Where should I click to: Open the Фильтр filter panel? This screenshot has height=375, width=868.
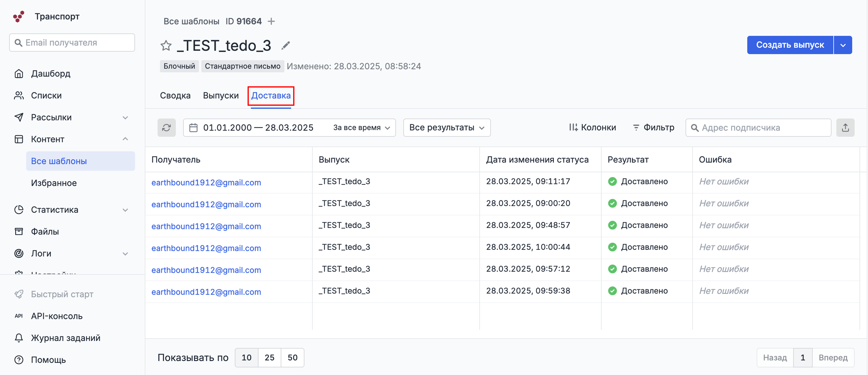pos(653,128)
